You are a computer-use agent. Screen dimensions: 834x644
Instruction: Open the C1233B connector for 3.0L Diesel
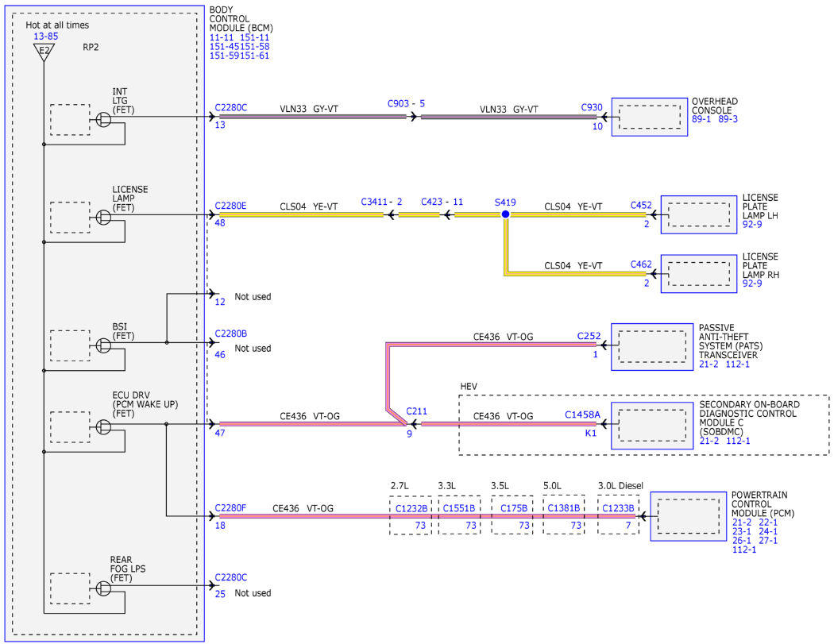pyautogui.click(x=618, y=508)
